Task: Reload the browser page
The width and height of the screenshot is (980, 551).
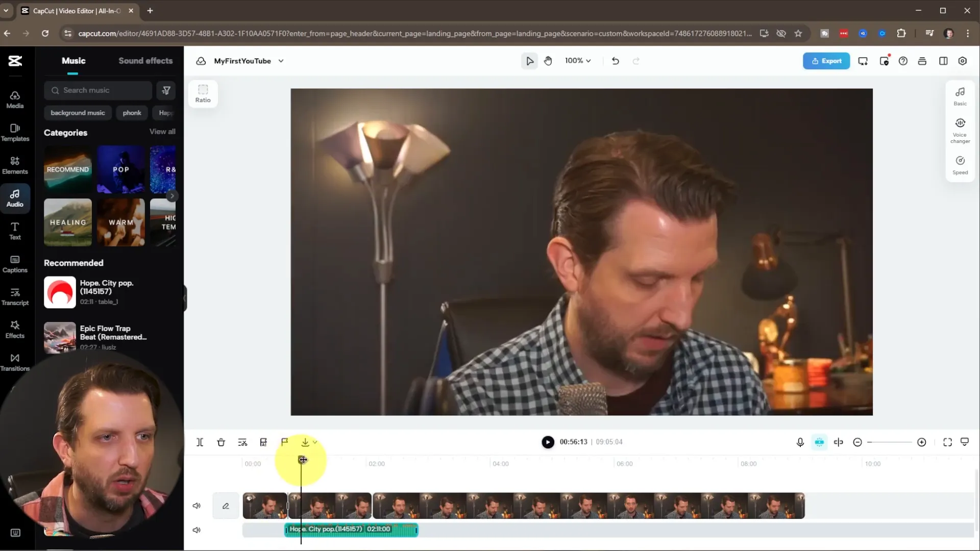Action: click(x=45, y=33)
